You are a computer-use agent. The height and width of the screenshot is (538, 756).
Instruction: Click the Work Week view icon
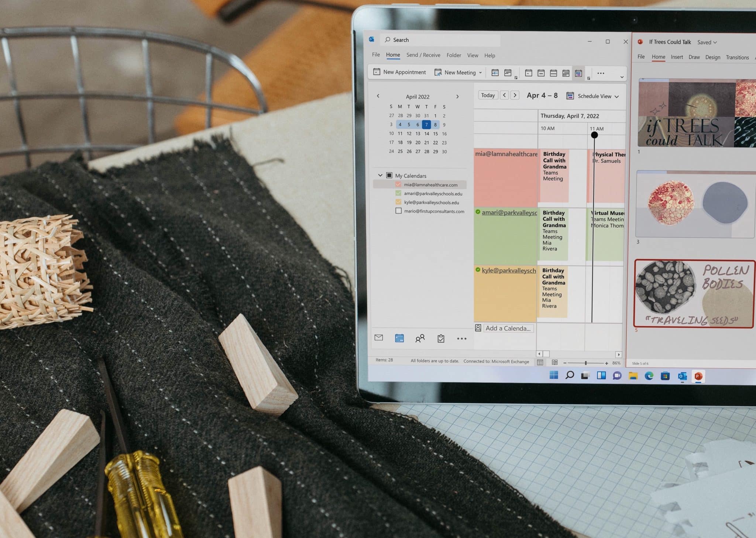pyautogui.click(x=541, y=73)
